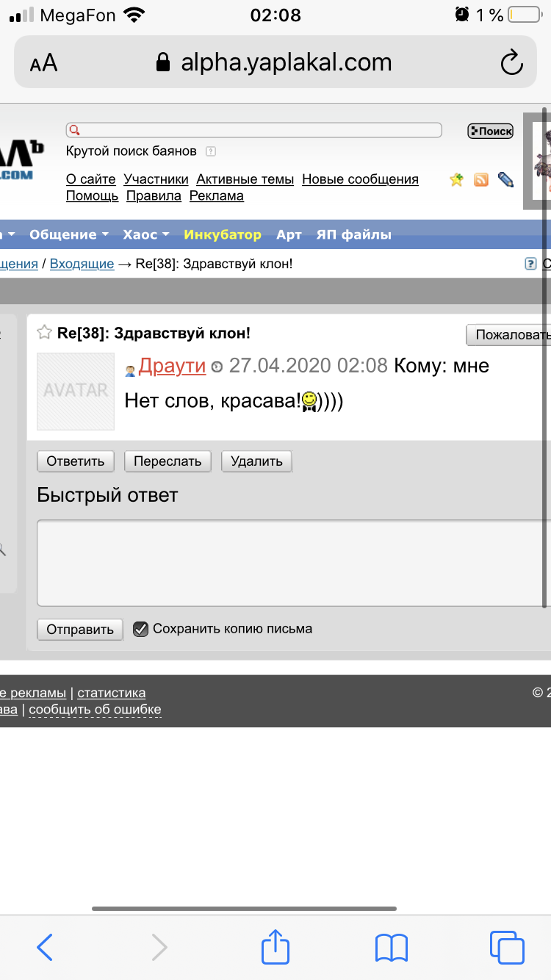Open the Общение dropdown menu

[69, 235]
